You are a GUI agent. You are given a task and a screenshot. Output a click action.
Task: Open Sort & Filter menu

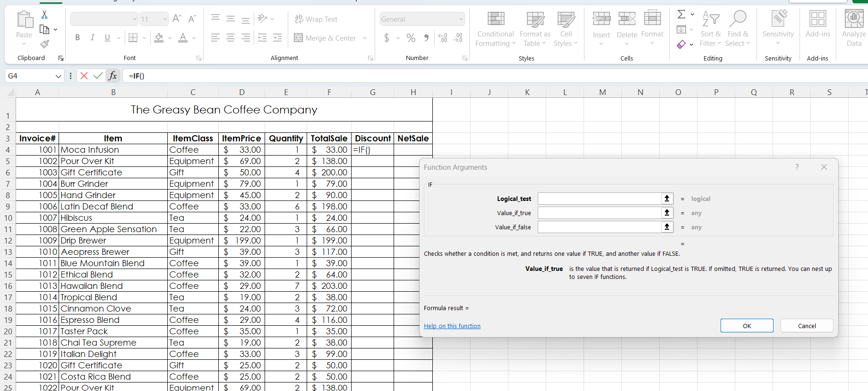pos(711,28)
